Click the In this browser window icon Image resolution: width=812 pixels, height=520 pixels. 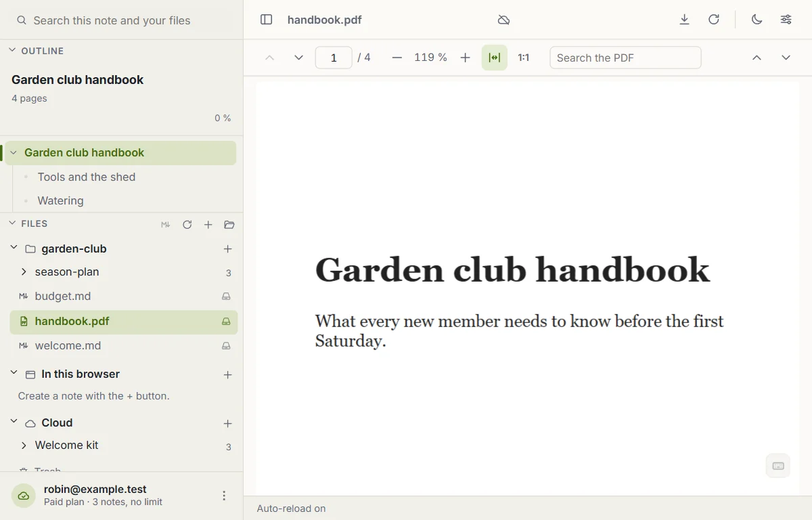[30, 374]
